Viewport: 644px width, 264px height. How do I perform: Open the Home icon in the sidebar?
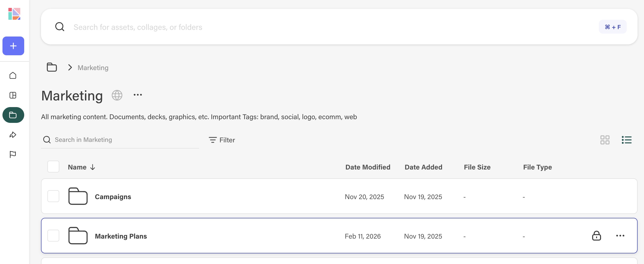point(13,75)
